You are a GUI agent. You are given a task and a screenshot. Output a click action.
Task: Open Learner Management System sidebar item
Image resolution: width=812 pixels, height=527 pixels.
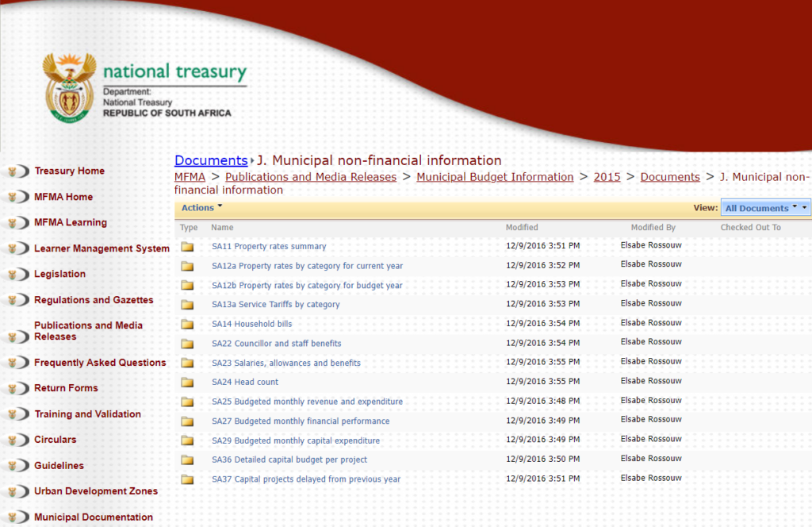point(101,248)
